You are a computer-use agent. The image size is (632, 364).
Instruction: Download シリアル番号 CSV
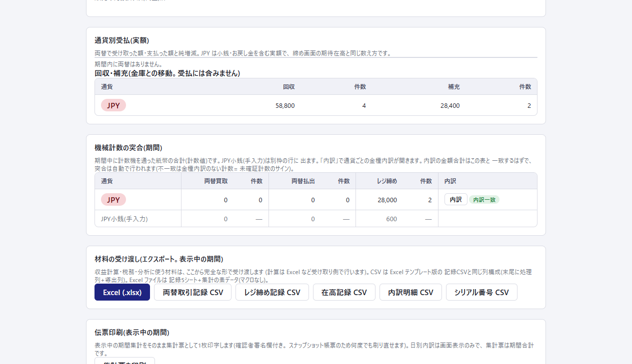[481, 292]
